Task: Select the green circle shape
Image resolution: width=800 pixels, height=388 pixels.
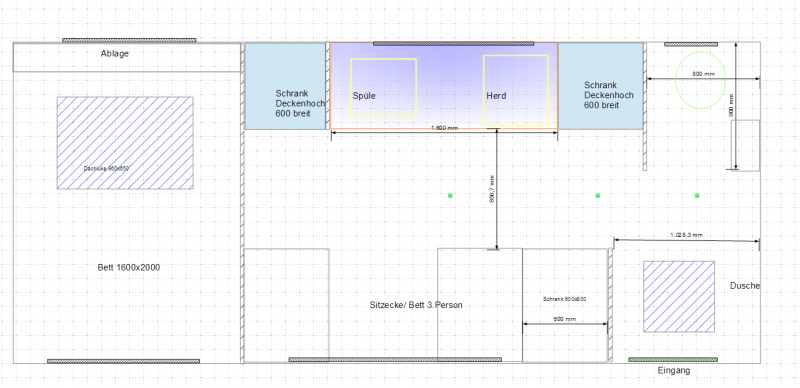Action: (x=701, y=80)
